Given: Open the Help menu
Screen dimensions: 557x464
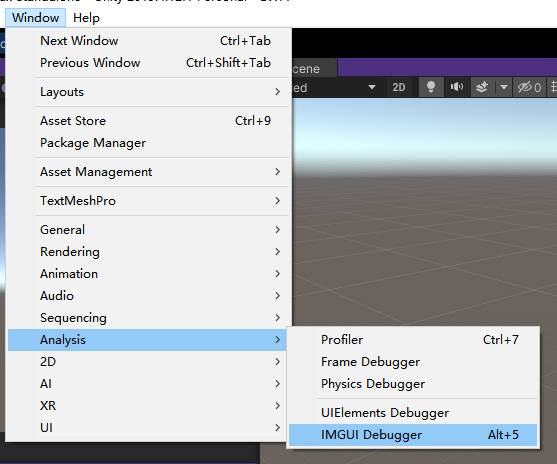Looking at the screenshot, I should 86,18.
